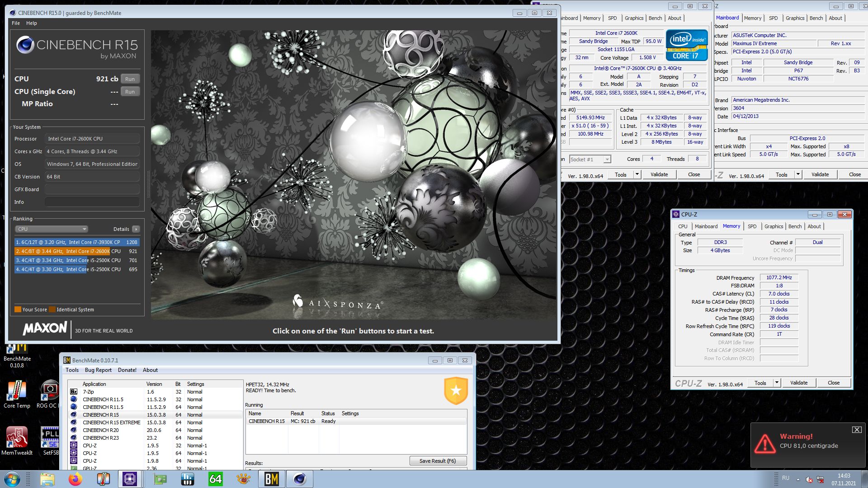Select CINEBENCH R20 row in BenchMate list
The width and height of the screenshot is (868, 488).
pyautogui.click(x=155, y=430)
